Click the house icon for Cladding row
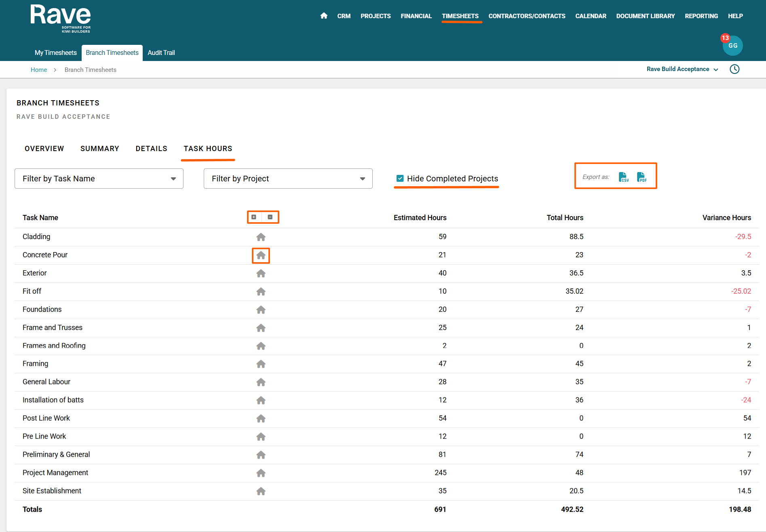The height and width of the screenshot is (532, 766). [261, 237]
